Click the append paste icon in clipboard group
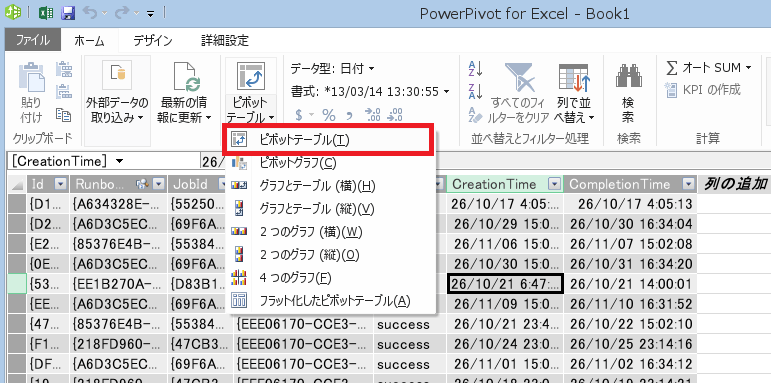The image size is (771, 383). coord(64,70)
